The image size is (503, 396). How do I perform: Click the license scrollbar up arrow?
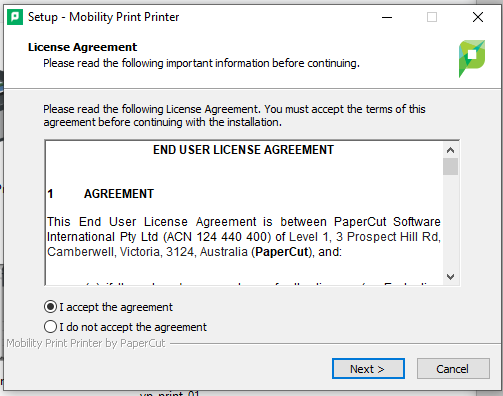click(450, 150)
